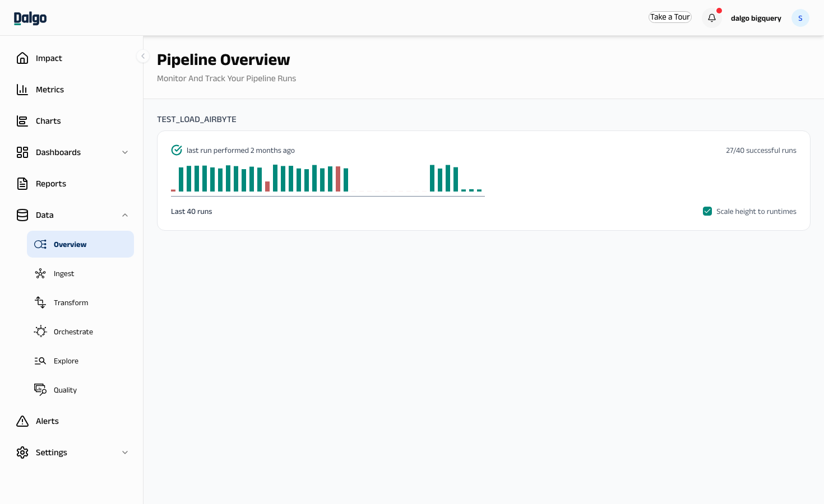Click the Explore search icon

(x=40, y=361)
